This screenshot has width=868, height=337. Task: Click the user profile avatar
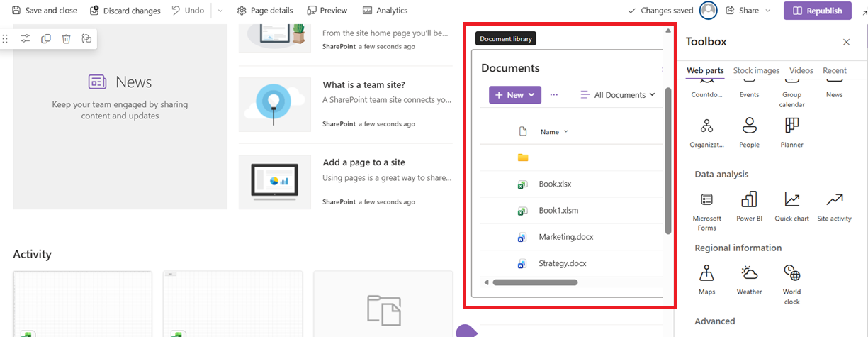click(708, 11)
